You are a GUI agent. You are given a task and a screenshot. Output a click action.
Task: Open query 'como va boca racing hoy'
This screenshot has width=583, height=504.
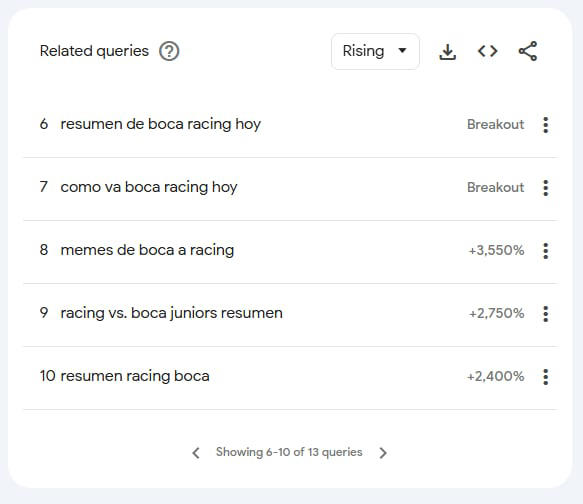click(x=149, y=187)
